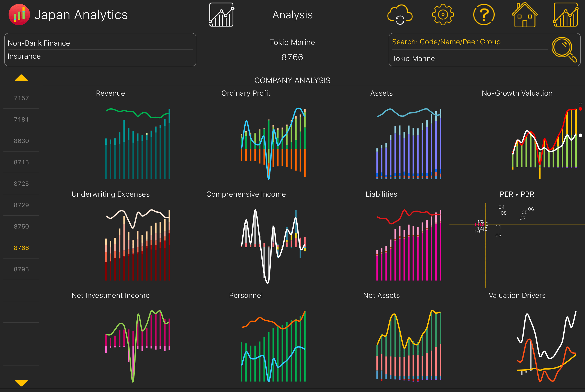Click the cloud sync icon

click(x=400, y=15)
